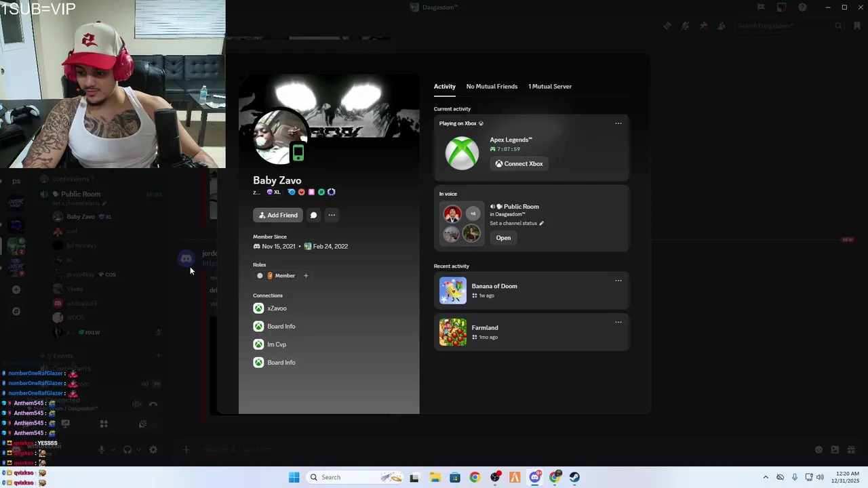Screen dimensions: 868x488
Task: Open the No Mutual Friends tab
Action: pos(492,86)
